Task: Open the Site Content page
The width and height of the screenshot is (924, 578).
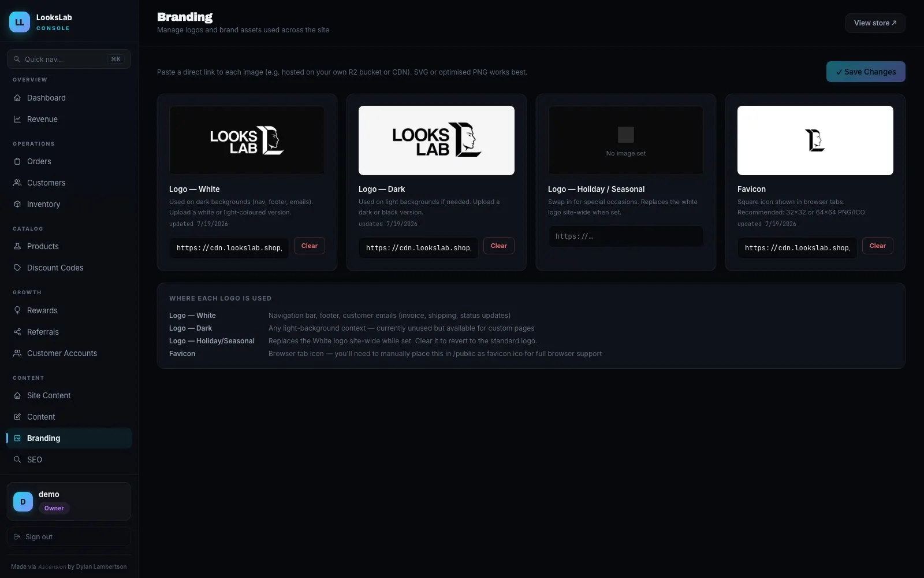Action: click(69, 395)
